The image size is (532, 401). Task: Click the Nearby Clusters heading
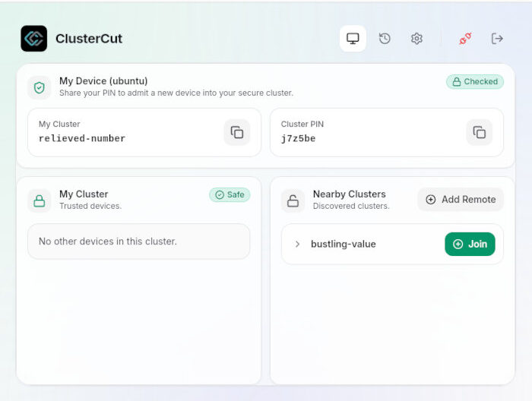(349, 194)
